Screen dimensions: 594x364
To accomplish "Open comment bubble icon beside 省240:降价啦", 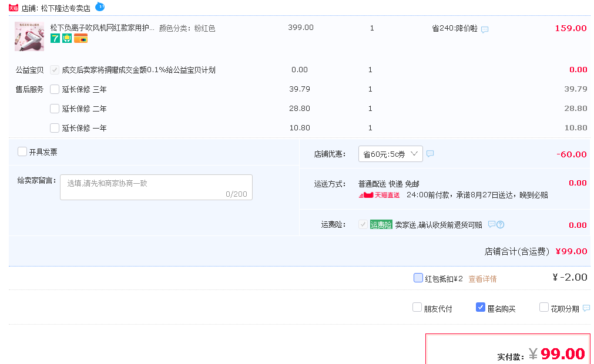I will click(485, 29).
